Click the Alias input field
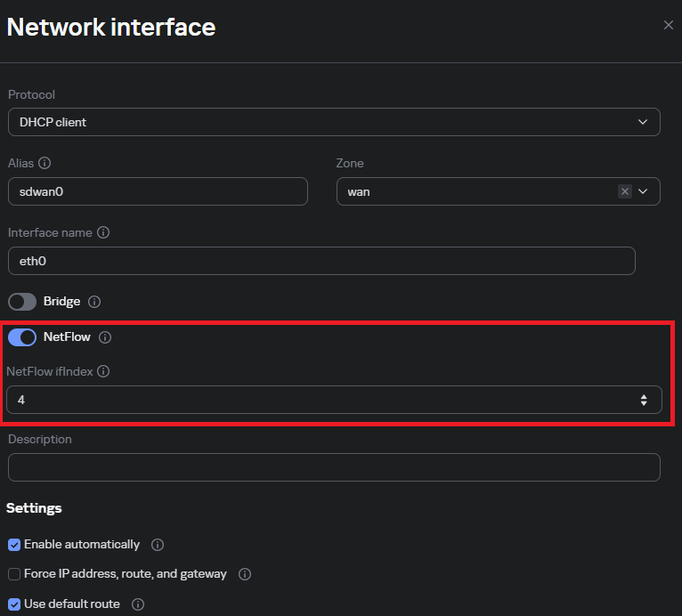 [x=158, y=191]
